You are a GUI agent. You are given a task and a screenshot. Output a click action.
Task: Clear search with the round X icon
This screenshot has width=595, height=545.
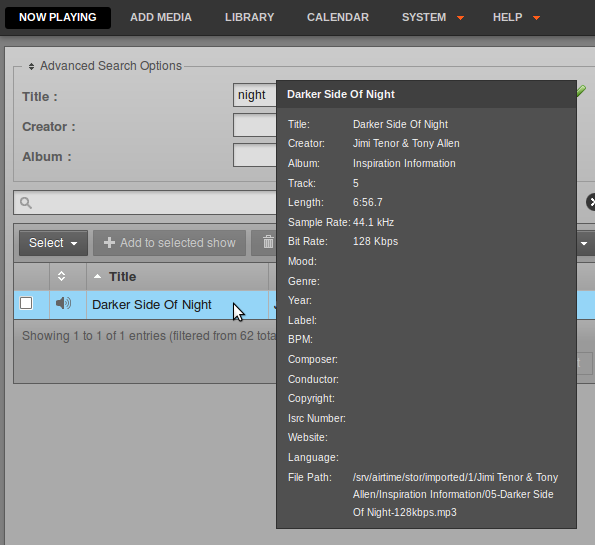point(591,202)
